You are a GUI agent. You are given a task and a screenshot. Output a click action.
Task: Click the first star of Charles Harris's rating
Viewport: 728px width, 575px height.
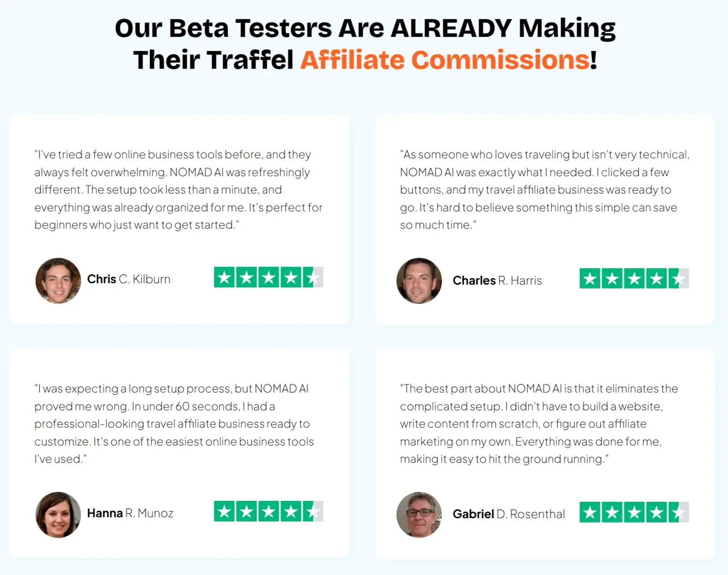pos(590,278)
